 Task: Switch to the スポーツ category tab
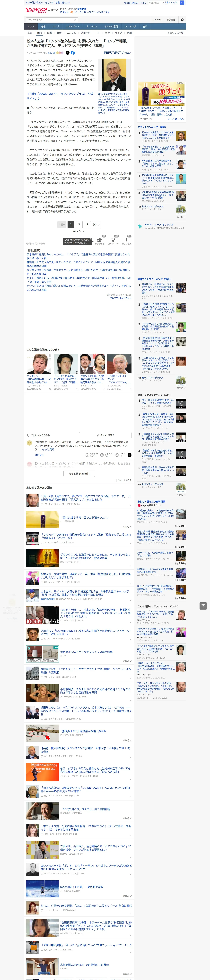click(86, 33)
